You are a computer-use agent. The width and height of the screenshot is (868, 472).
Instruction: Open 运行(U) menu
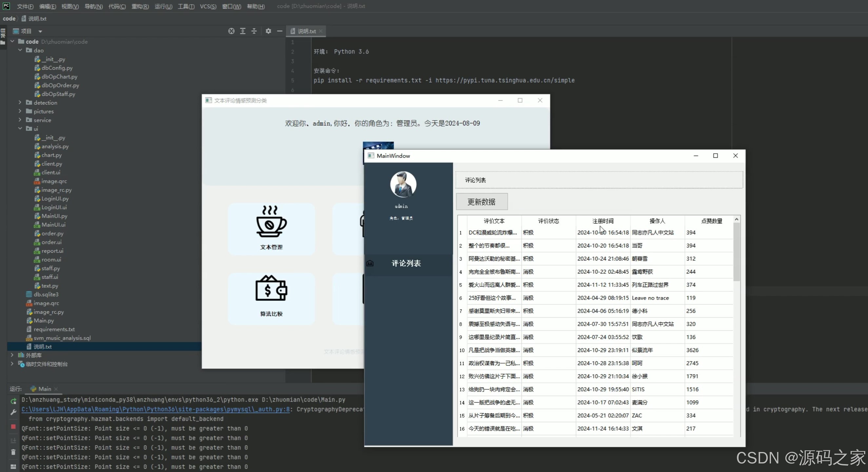164,7
